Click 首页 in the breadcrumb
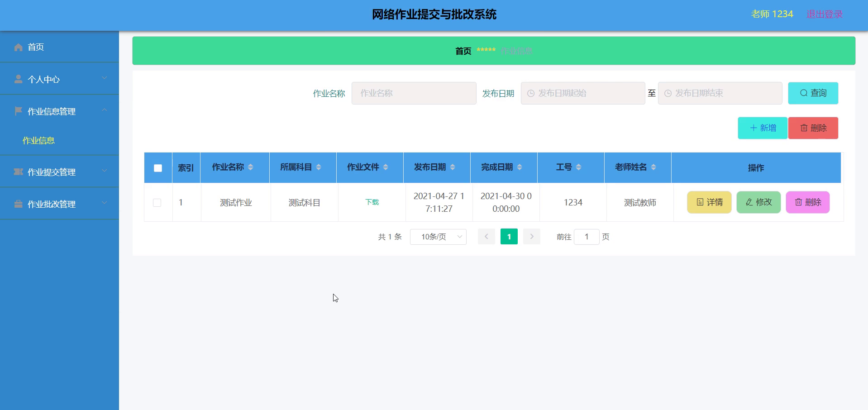 [463, 51]
